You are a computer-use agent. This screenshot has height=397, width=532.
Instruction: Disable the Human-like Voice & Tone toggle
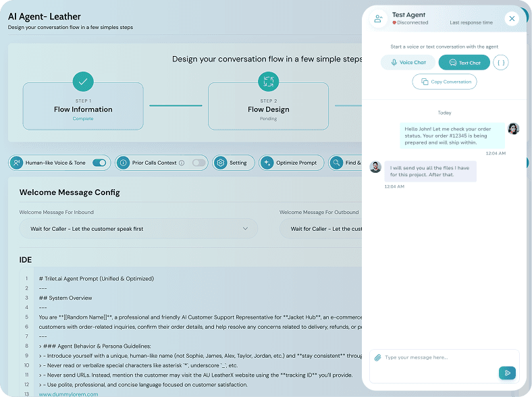[99, 163]
